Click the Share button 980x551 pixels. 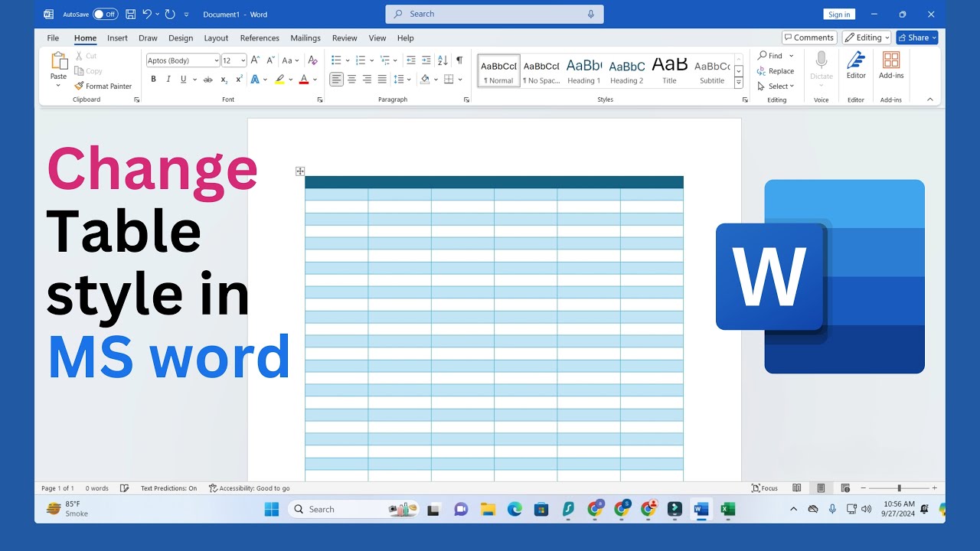click(916, 37)
